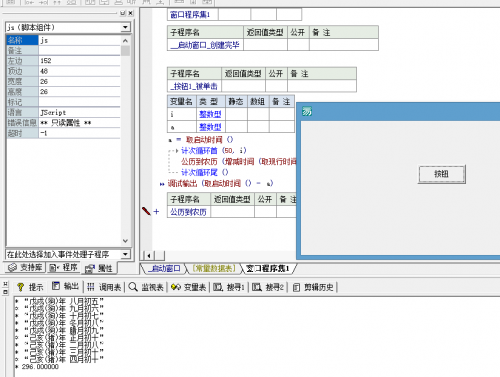Open the 调用表 call table tab
Screen dimensions: 500x377
(105, 287)
